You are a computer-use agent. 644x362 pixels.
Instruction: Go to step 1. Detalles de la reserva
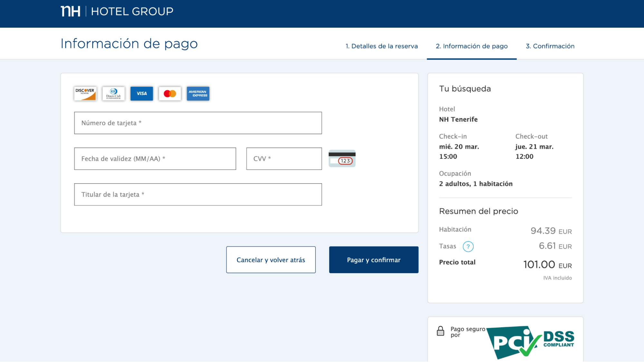click(382, 46)
